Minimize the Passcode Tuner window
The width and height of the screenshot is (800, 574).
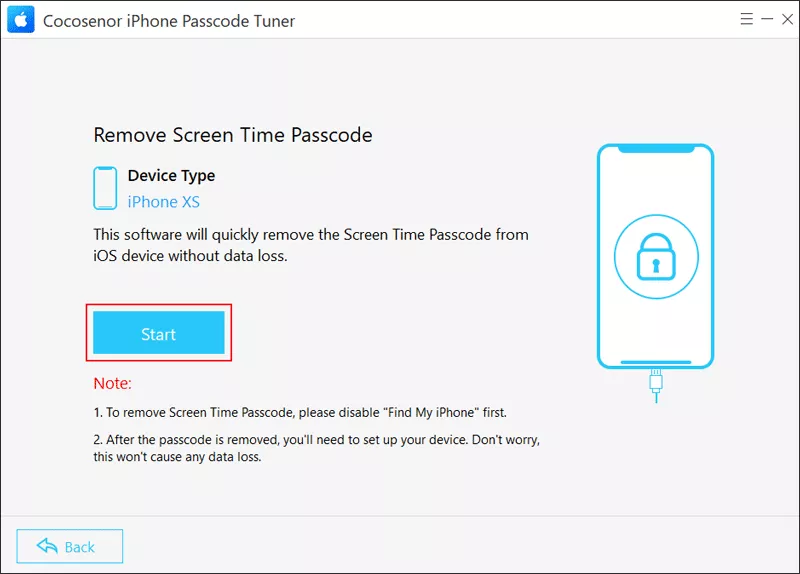pyautogui.click(x=767, y=19)
